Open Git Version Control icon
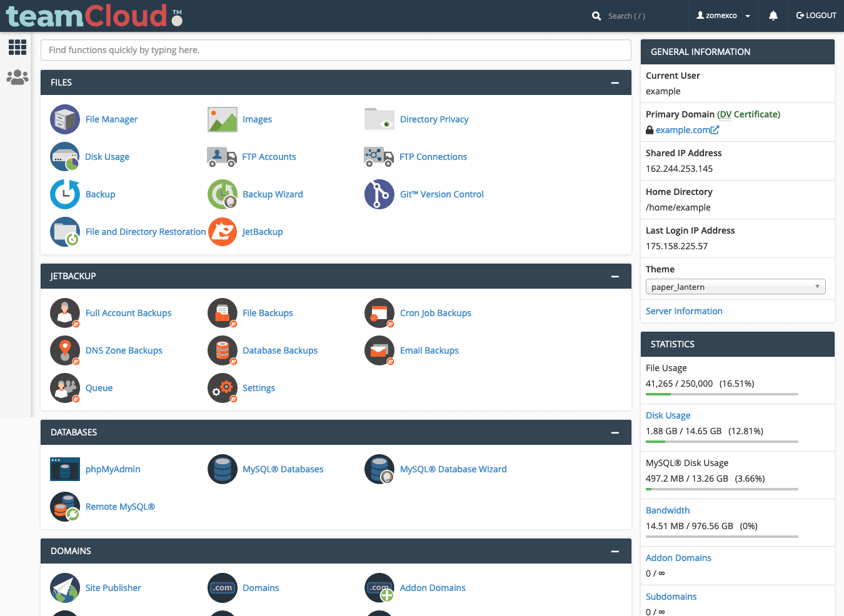This screenshot has width=844, height=616. tap(379, 194)
